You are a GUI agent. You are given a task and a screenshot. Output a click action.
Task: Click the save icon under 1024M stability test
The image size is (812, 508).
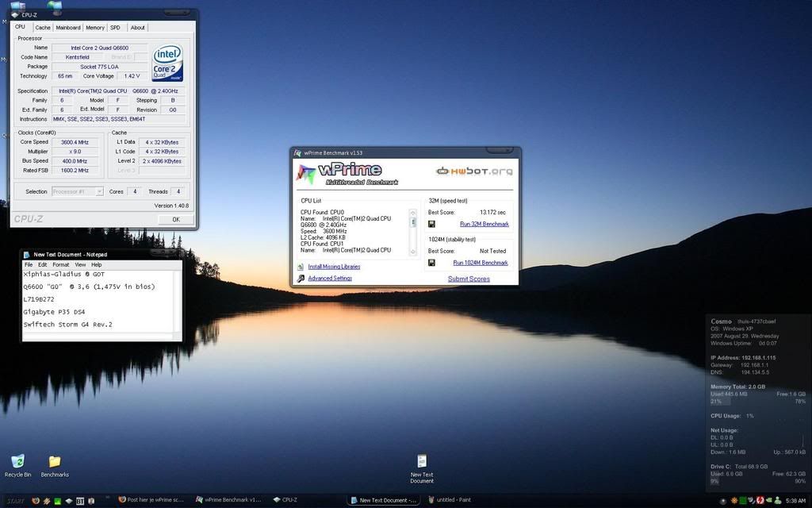pyautogui.click(x=432, y=263)
